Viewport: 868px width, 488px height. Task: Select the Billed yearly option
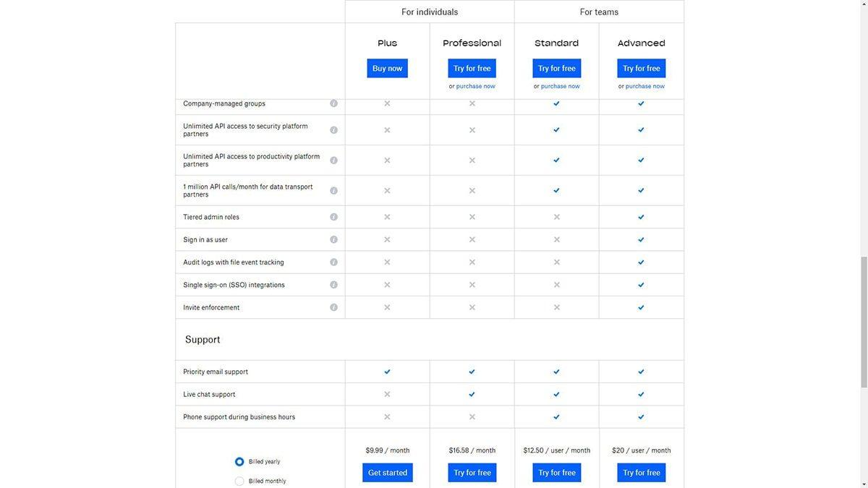239,461
